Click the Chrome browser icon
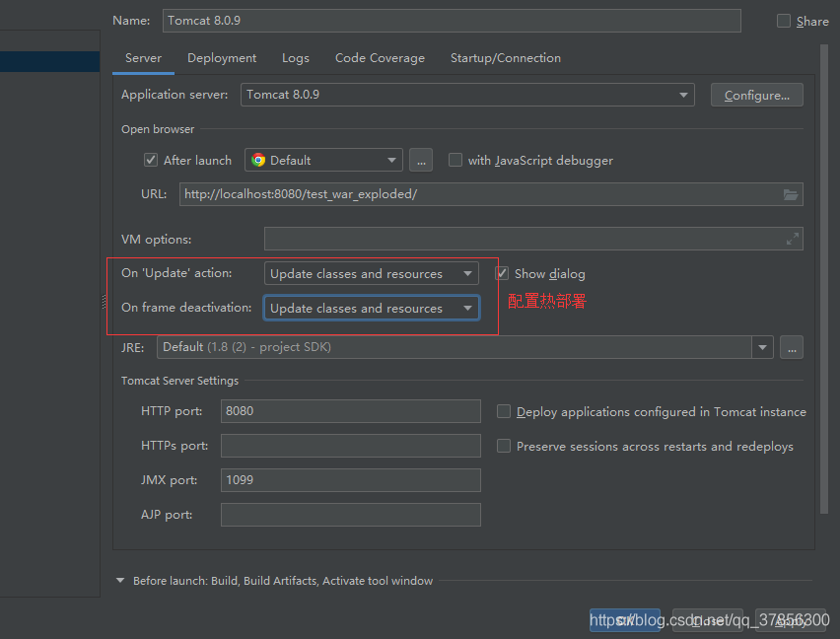 pyautogui.click(x=258, y=160)
